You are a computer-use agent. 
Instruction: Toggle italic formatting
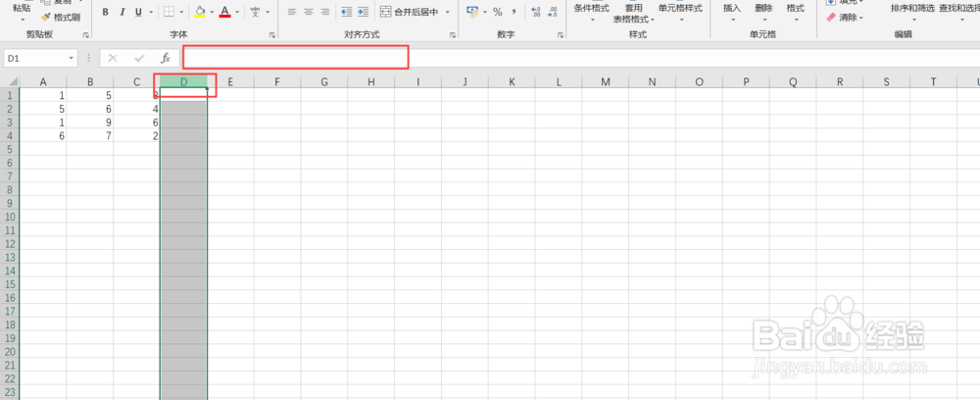[x=122, y=12]
